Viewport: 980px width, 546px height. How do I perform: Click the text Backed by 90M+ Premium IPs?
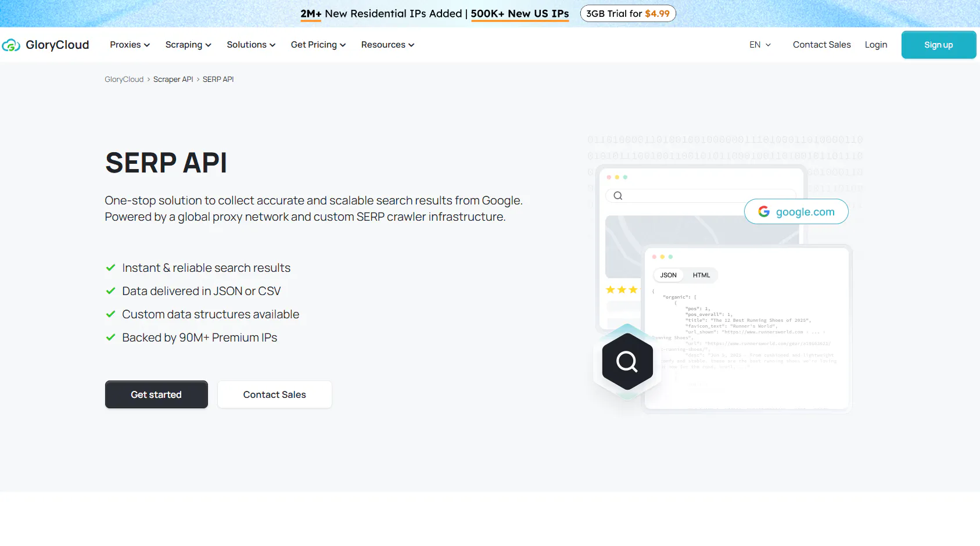[x=200, y=337]
